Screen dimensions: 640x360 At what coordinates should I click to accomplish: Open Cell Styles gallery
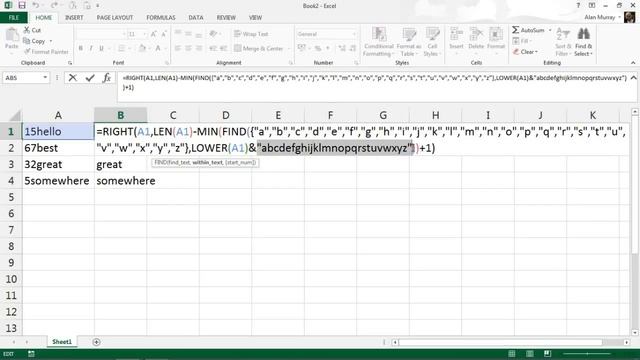pyautogui.click(x=432, y=42)
